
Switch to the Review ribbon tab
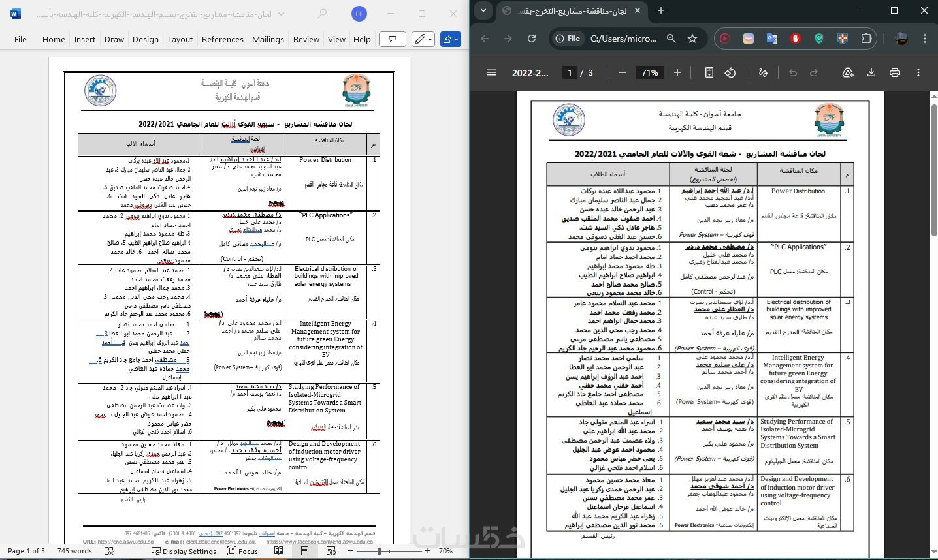306,39
